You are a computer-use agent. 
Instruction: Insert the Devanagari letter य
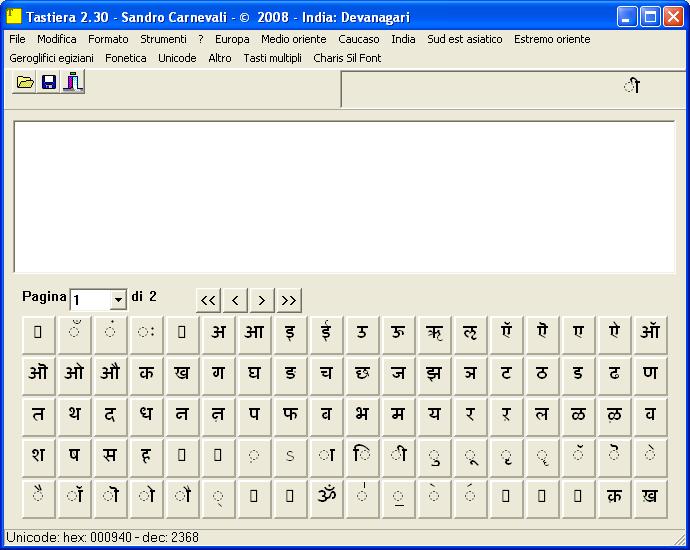[x=435, y=417]
